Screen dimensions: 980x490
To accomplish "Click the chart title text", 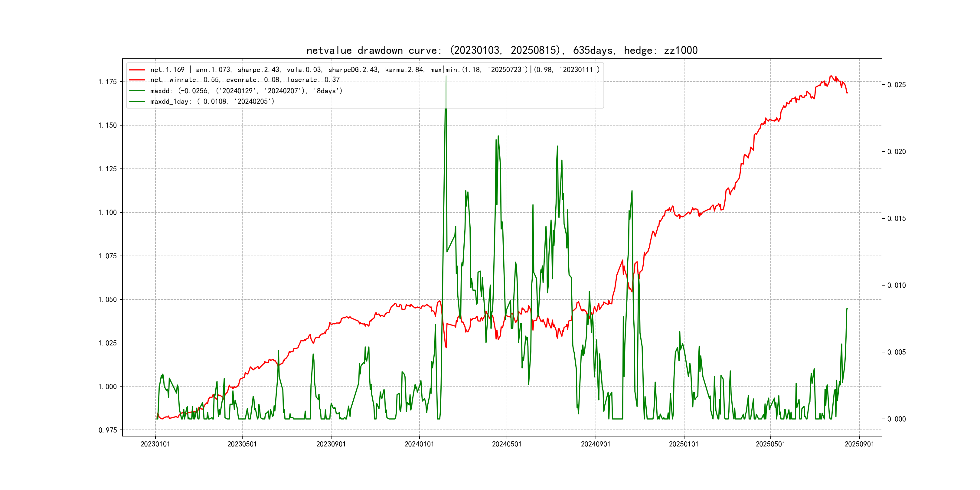I will pos(502,50).
